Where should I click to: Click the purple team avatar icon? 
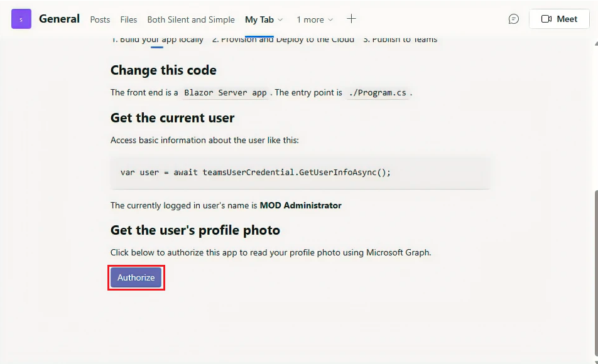pos(21,19)
